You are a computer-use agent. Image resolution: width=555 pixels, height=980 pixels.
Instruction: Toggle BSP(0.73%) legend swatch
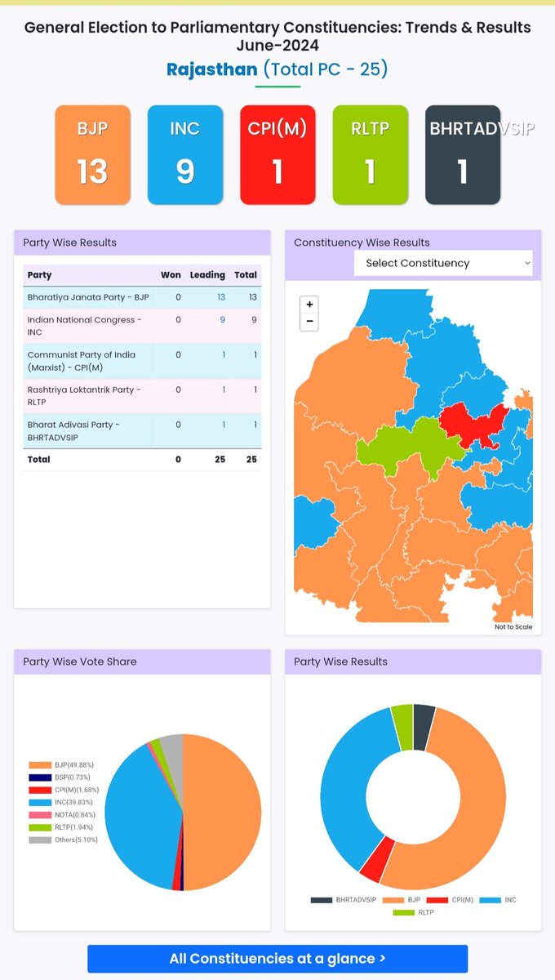39,777
